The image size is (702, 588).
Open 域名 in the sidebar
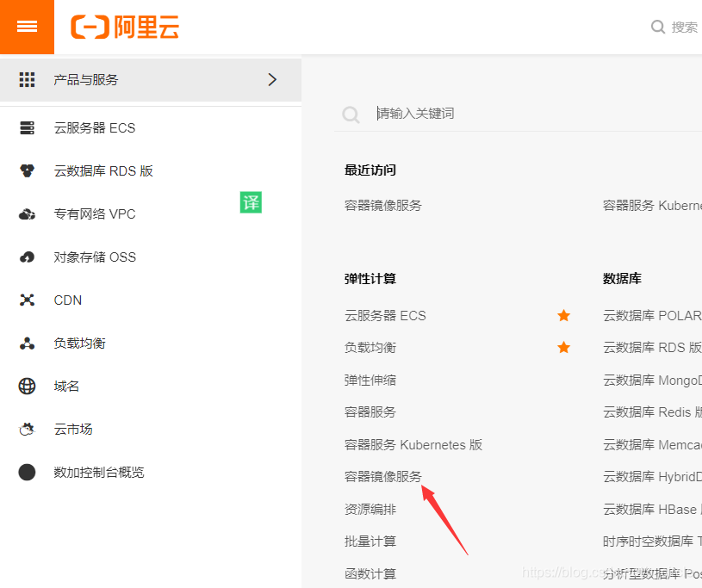point(66,387)
